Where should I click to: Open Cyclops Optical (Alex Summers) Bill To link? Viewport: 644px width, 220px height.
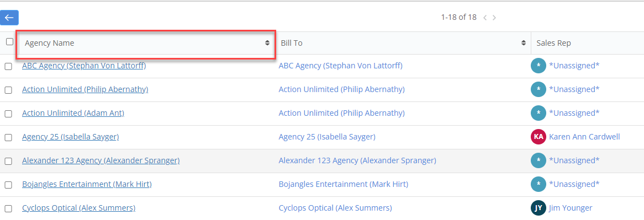(x=335, y=208)
